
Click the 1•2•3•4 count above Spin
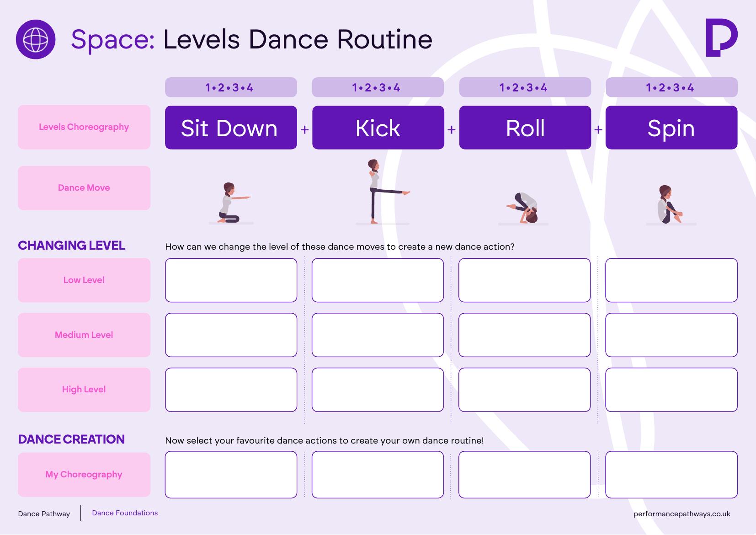tap(671, 87)
